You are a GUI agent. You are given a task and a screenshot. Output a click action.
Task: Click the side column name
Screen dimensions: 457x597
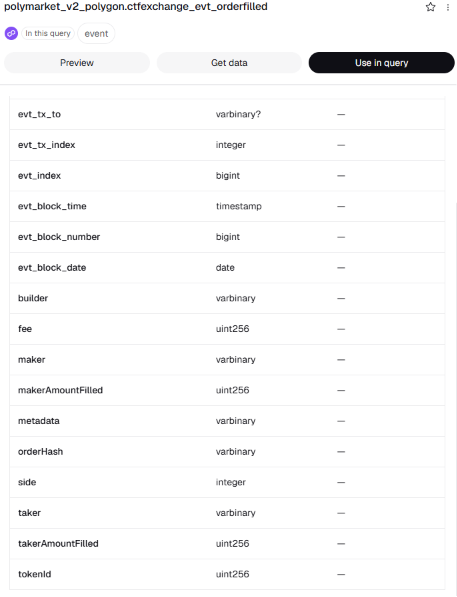(27, 482)
